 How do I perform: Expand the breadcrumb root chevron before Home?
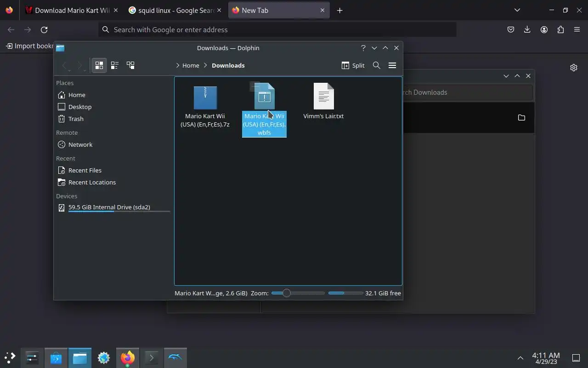pyautogui.click(x=178, y=65)
